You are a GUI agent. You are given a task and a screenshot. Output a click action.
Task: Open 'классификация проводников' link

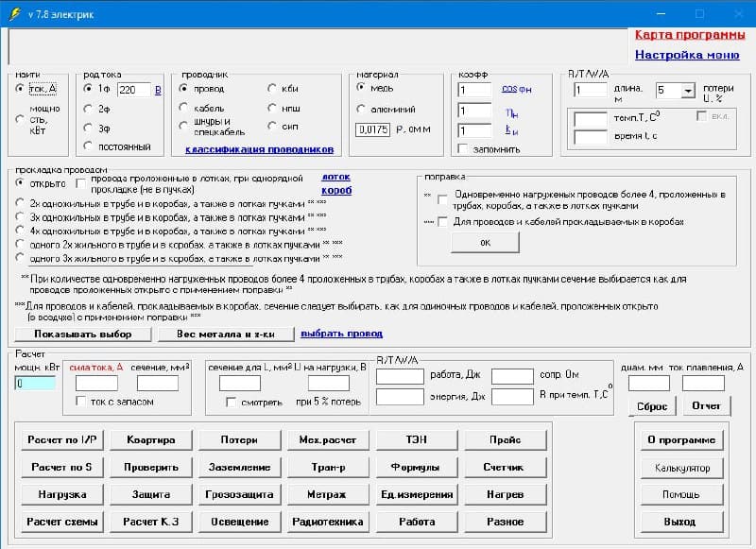pos(259,149)
